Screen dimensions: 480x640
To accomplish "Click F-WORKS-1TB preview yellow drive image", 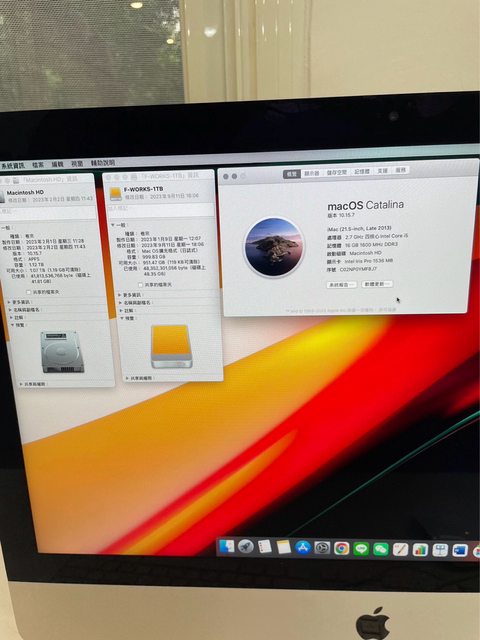I will (171, 346).
